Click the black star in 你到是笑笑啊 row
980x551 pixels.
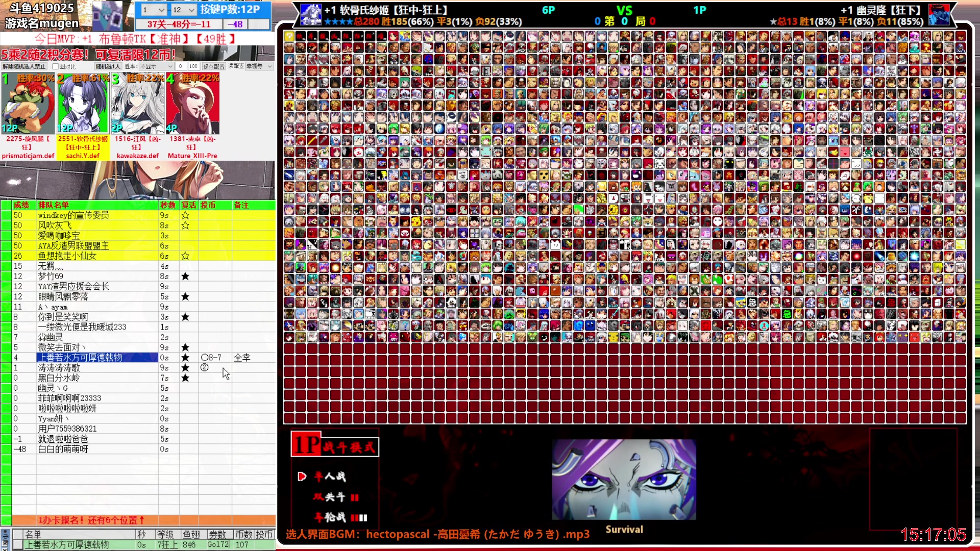pyautogui.click(x=185, y=317)
